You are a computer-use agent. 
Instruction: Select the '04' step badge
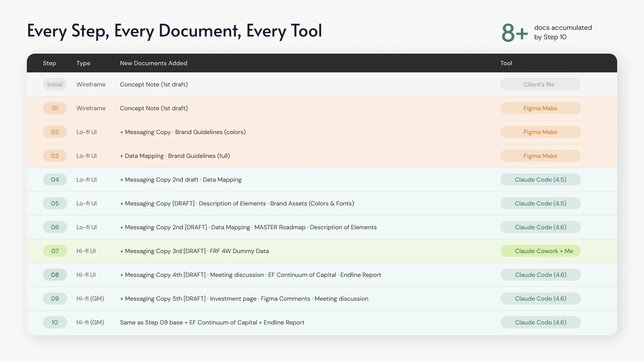click(x=55, y=180)
